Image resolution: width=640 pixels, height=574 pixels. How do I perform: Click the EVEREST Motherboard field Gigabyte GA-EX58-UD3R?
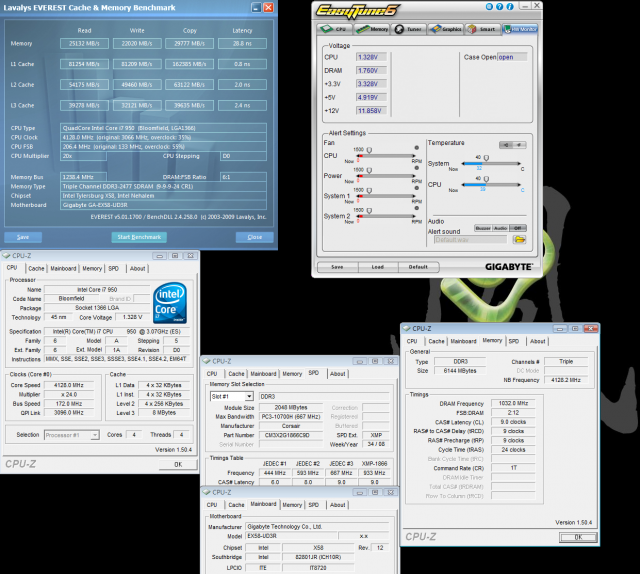[x=163, y=205]
